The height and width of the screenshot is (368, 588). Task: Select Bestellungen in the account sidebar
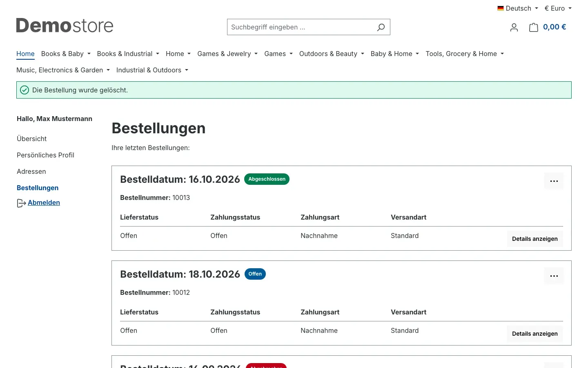pyautogui.click(x=38, y=188)
